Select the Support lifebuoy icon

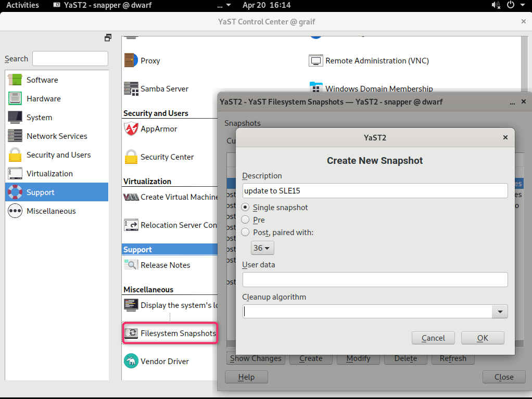15,192
